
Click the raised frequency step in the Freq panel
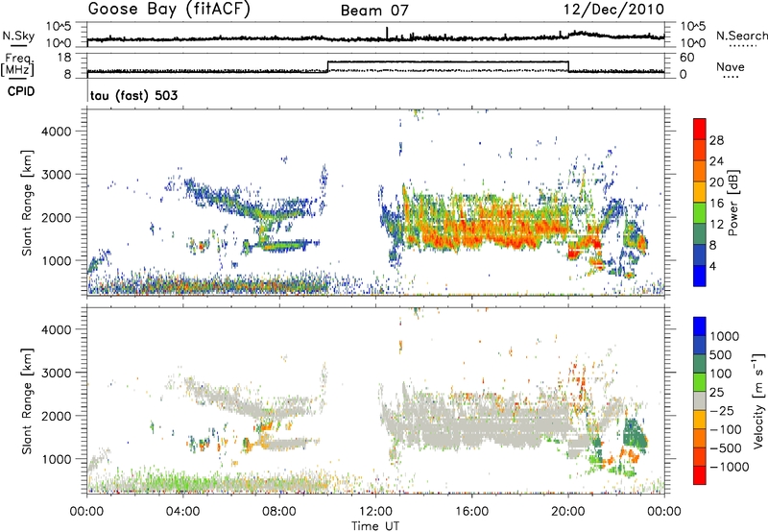[447, 62]
